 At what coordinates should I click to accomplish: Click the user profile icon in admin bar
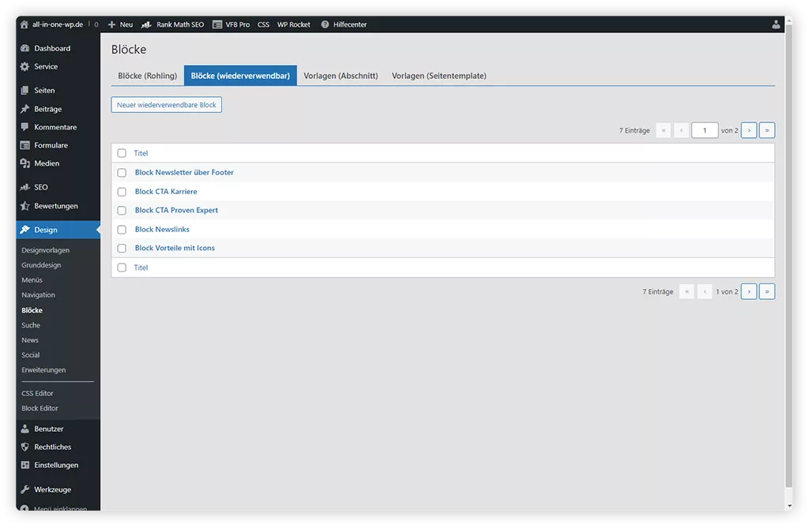776,24
